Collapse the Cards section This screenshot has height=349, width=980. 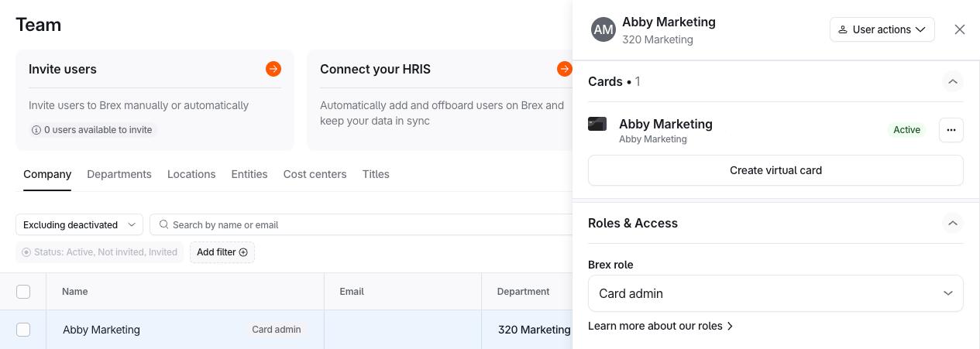(952, 81)
